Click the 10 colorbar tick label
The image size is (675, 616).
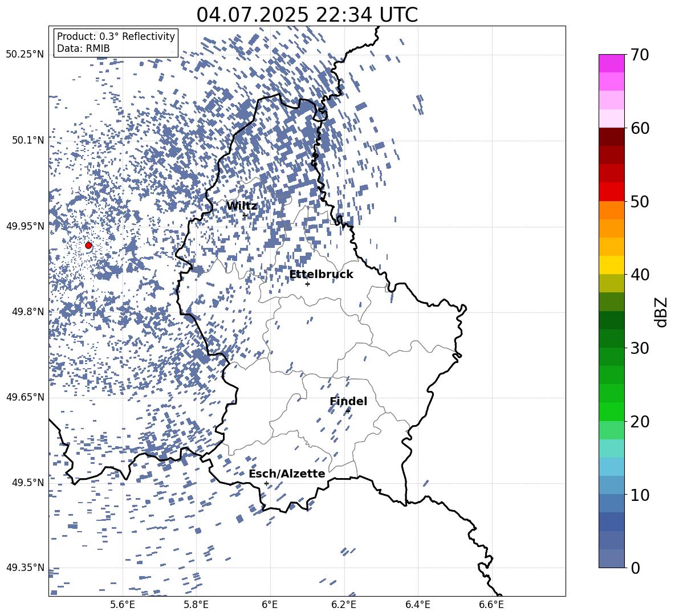(x=640, y=495)
